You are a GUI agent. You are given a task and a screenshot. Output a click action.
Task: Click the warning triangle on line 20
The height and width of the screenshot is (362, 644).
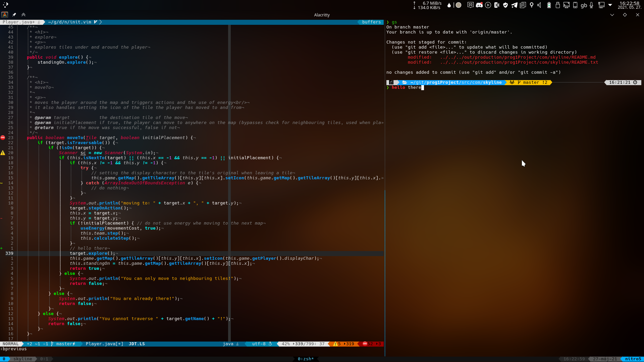tap(3, 153)
